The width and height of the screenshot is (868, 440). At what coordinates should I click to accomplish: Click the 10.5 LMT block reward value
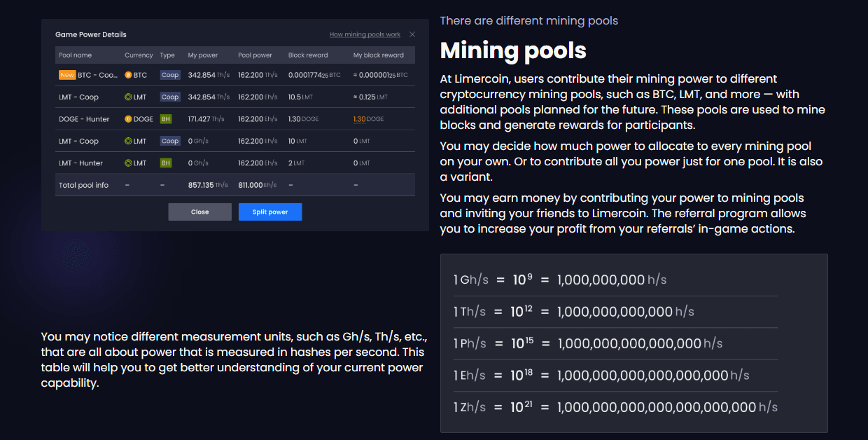(x=300, y=97)
